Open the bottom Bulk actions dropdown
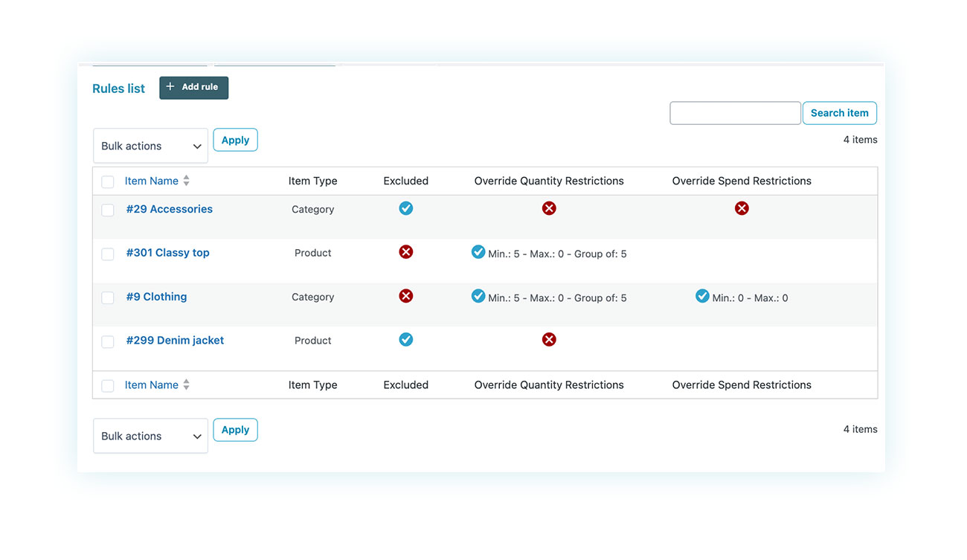Screen dimensions: 967x560 [150, 436]
